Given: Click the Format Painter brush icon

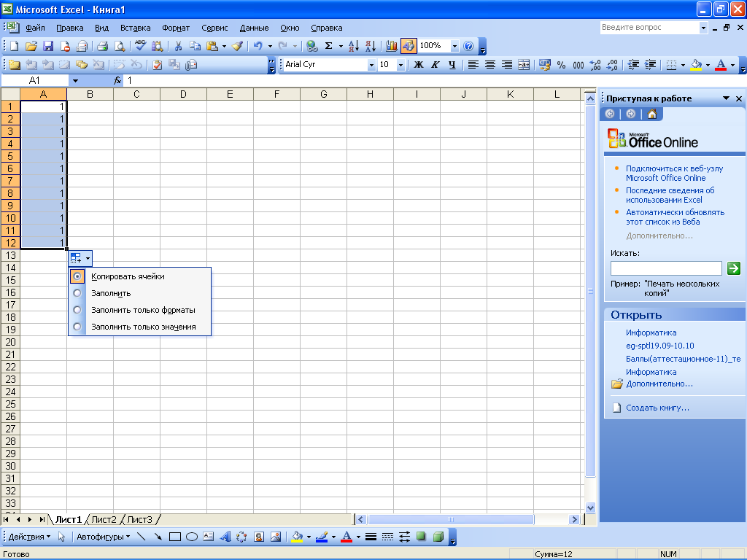Looking at the screenshot, I should (237, 46).
